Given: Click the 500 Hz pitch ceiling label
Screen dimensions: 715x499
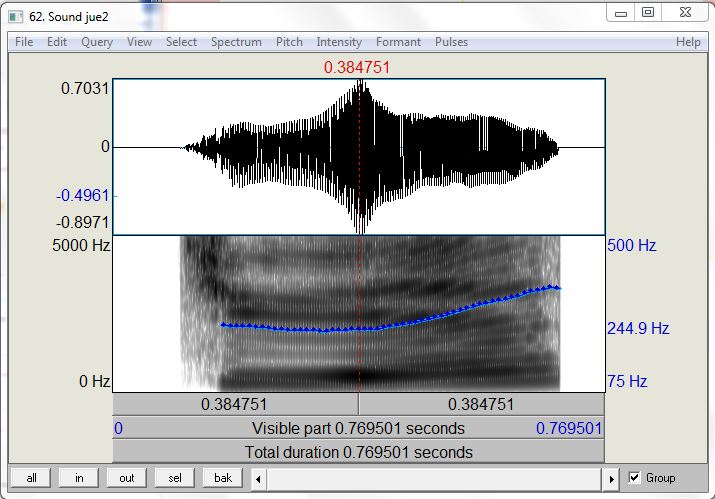Looking at the screenshot, I should click(x=632, y=245).
